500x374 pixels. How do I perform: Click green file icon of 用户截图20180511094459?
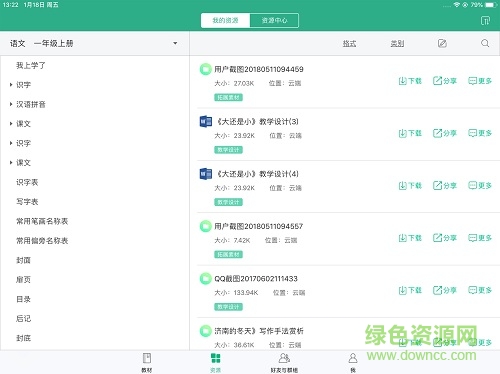click(206, 69)
